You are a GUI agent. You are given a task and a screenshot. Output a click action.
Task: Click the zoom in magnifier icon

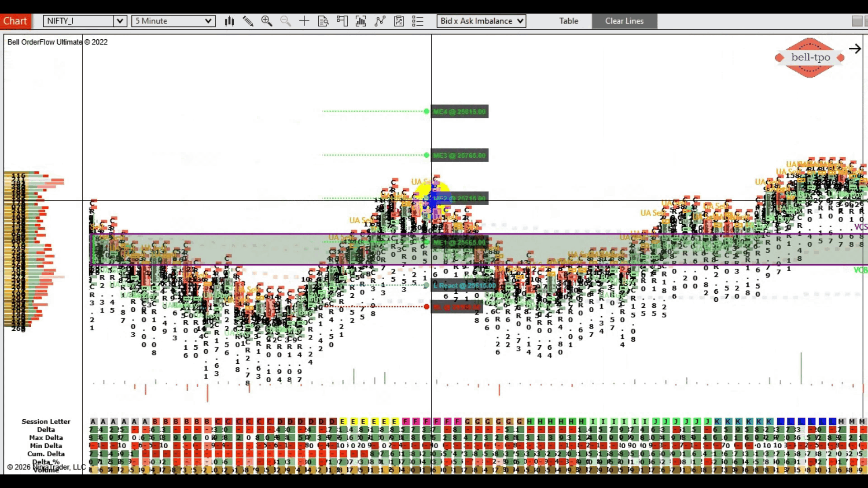click(x=267, y=21)
